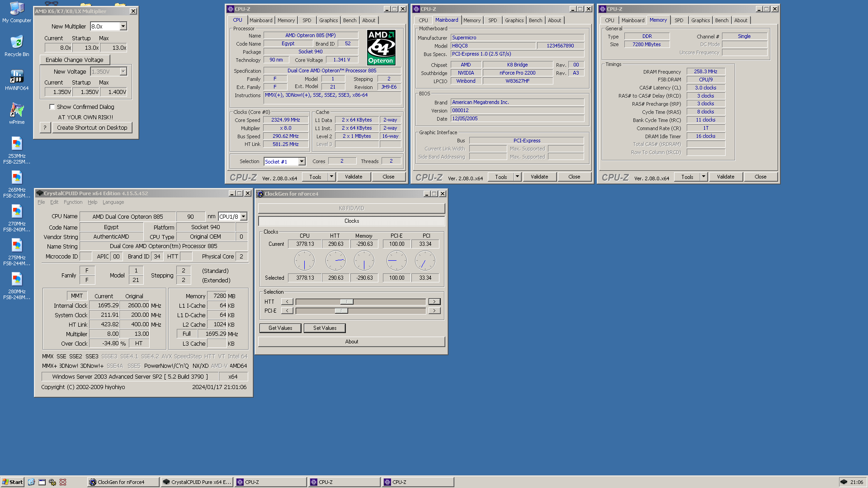Switch to About tab in CPU-Z CPU window
868x488 pixels.
[x=369, y=20]
